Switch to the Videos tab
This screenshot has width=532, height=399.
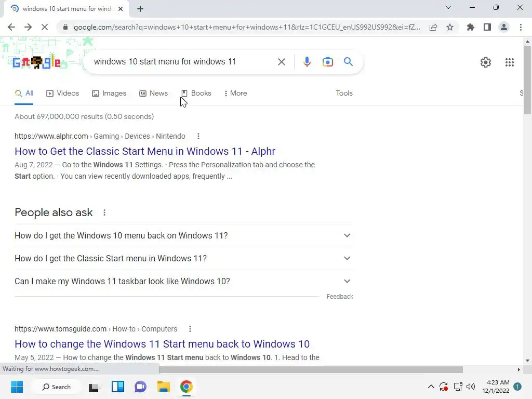63,94
